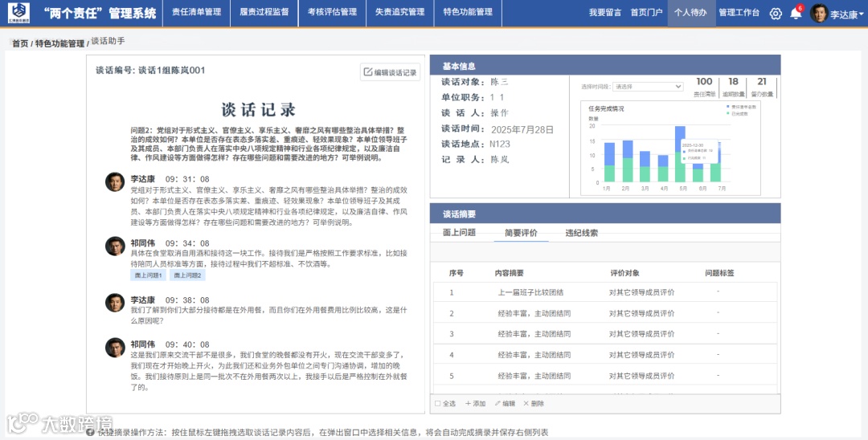Open 我要留言 link
Screen dimensions: 868x440
[604, 13]
